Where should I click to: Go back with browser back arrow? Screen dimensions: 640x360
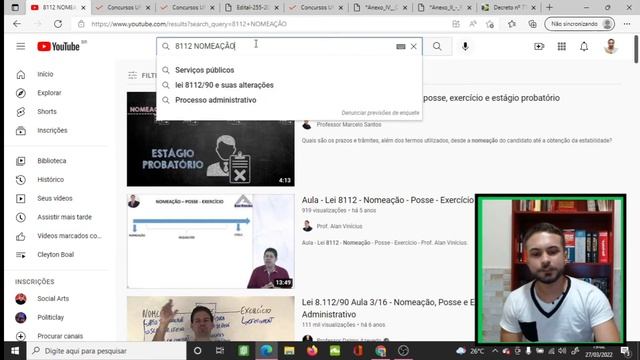click(17, 24)
